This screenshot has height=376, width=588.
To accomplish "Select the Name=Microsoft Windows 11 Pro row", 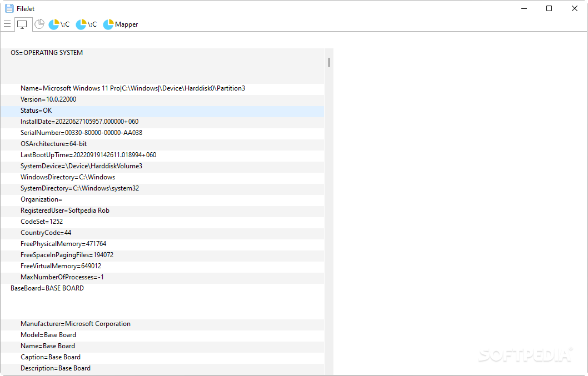I will point(162,88).
